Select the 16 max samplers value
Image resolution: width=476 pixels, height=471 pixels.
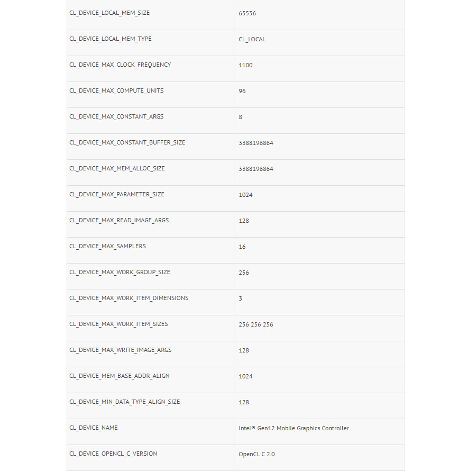242,247
